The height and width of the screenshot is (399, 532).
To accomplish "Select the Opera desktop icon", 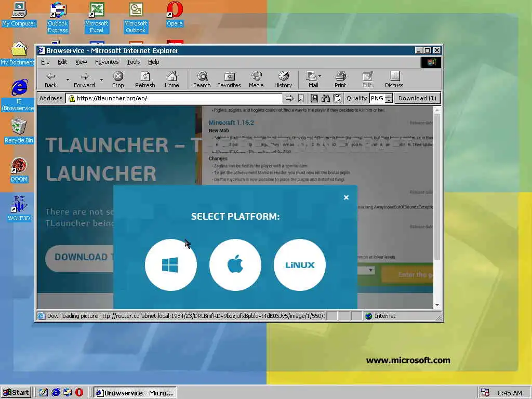I will [175, 15].
